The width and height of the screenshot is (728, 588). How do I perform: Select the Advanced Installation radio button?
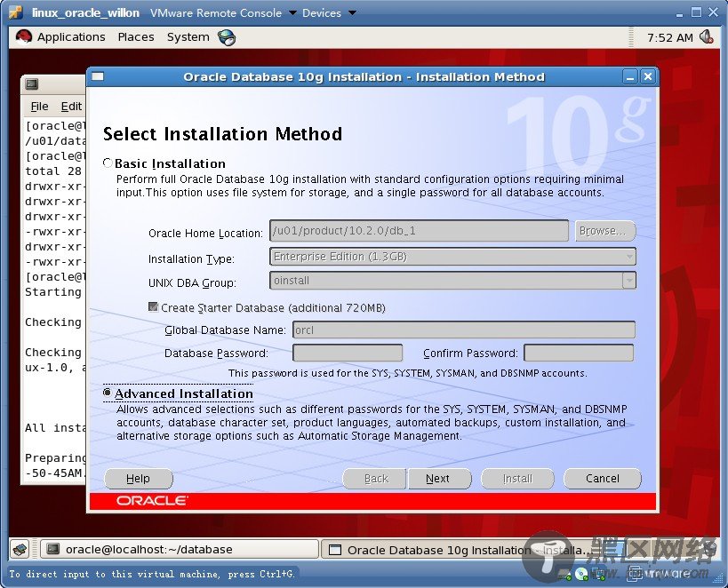point(108,393)
